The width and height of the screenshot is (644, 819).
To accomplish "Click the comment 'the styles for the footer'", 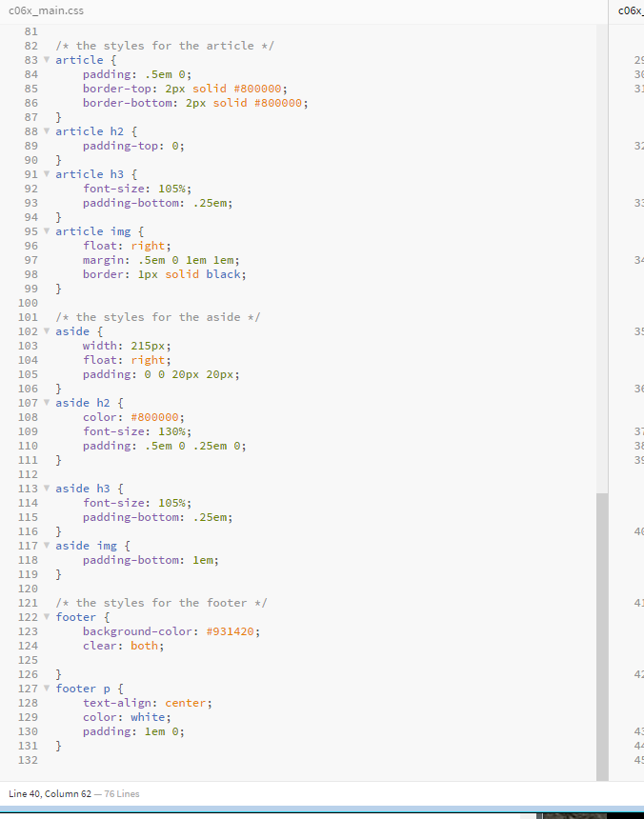I will pos(161,603).
